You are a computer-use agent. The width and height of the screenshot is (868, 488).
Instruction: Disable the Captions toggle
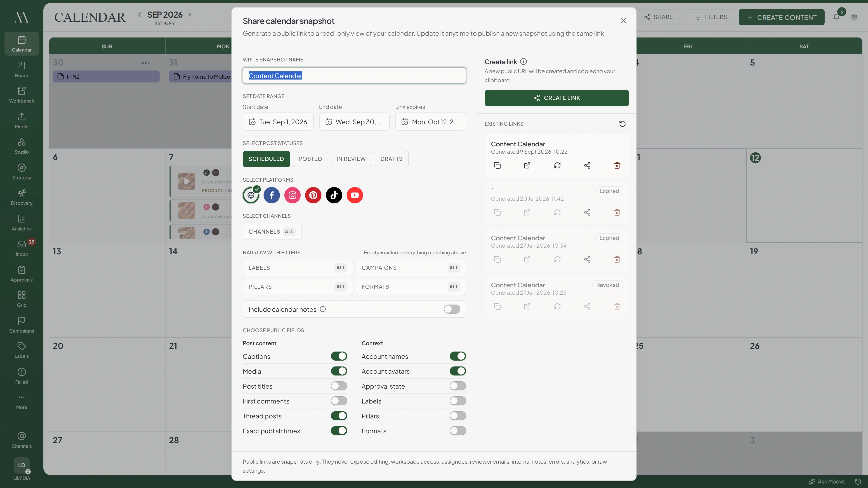(x=339, y=356)
